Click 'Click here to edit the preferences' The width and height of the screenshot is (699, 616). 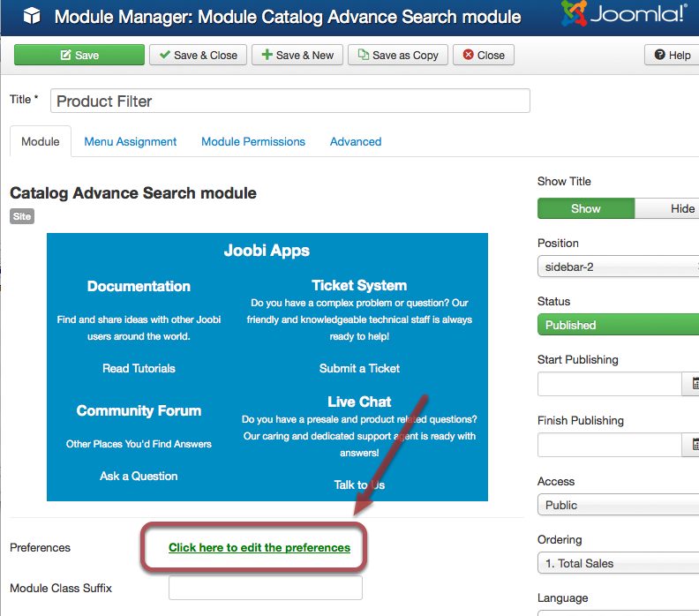point(259,547)
